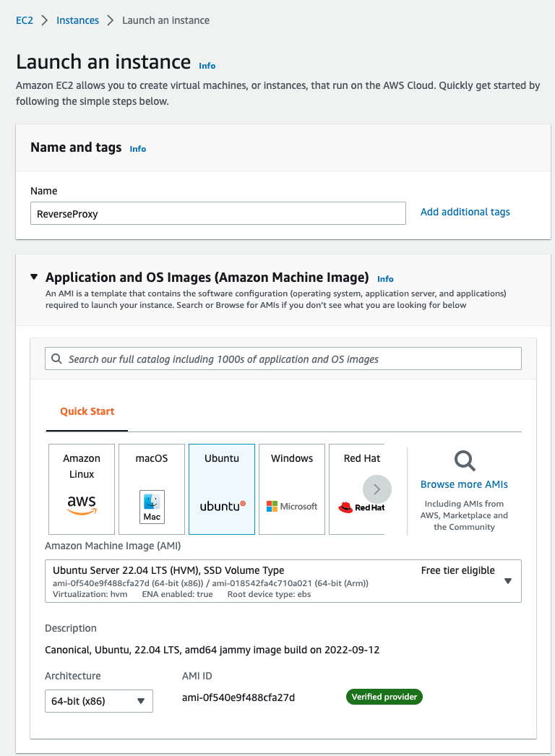Open Browse more AMIs link
Image resolution: width=555 pixels, height=756 pixels.
464,484
